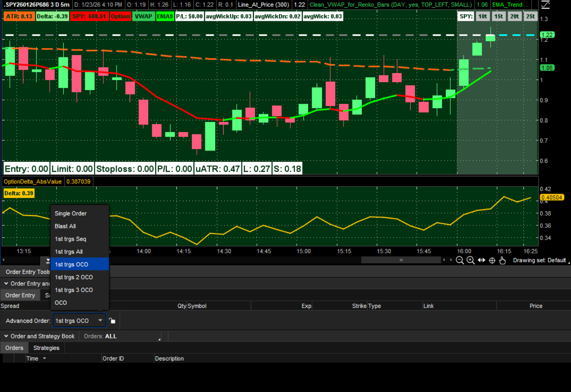Toggle the 25t SPY tick button
571x392 pixels.
[530, 17]
